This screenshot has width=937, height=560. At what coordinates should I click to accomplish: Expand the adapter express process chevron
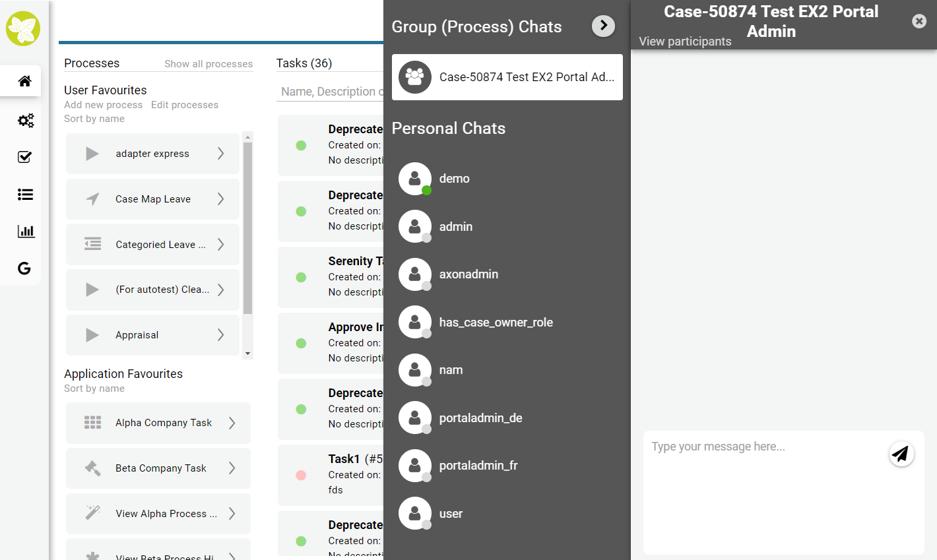tap(221, 154)
